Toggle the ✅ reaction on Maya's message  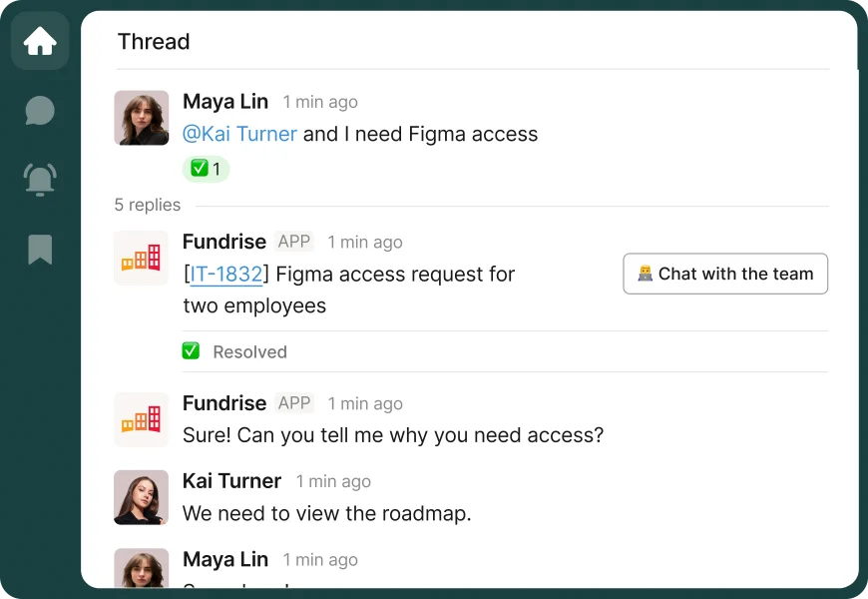coord(206,169)
